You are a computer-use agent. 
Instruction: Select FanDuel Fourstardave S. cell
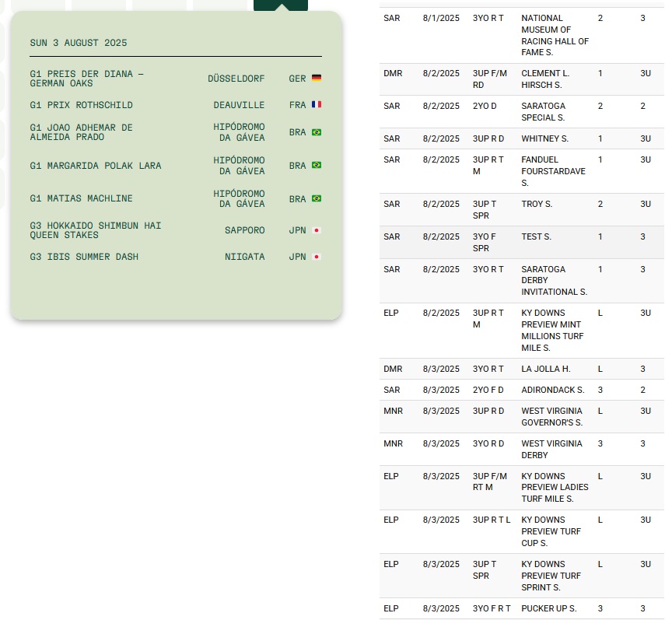point(553,171)
